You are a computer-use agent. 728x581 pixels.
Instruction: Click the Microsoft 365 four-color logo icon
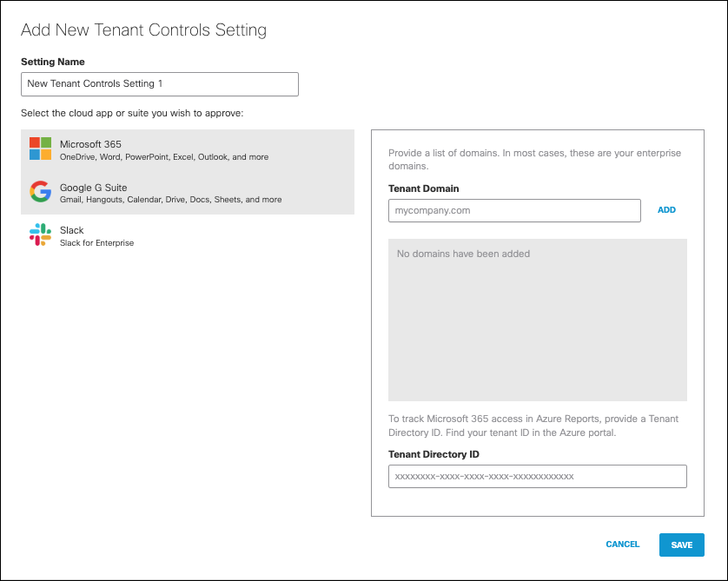(40, 149)
